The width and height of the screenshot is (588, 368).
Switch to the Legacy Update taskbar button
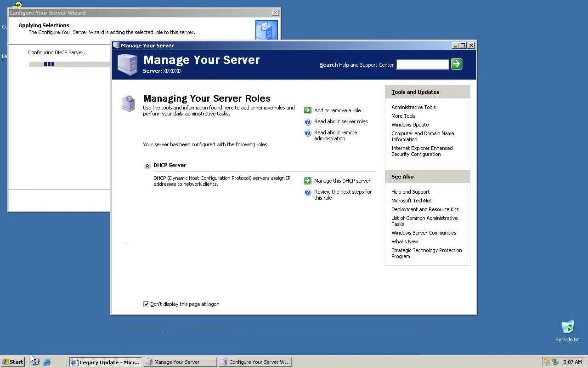click(x=106, y=362)
